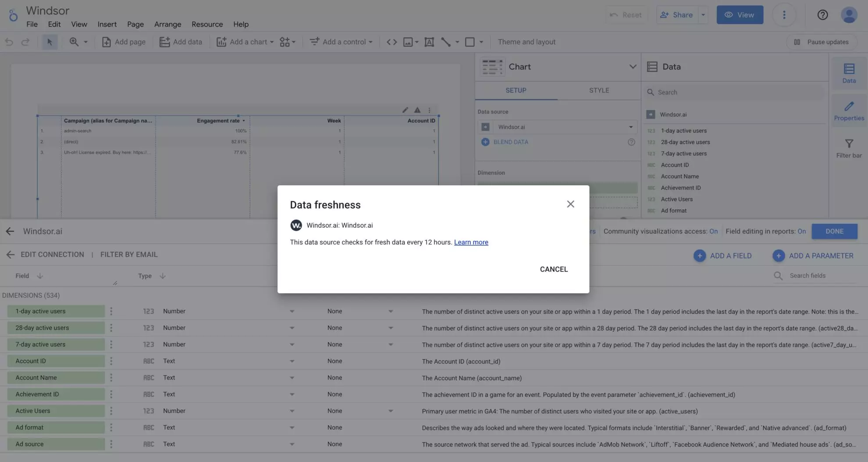Open the Insert menu
868x462 pixels.
(107, 25)
